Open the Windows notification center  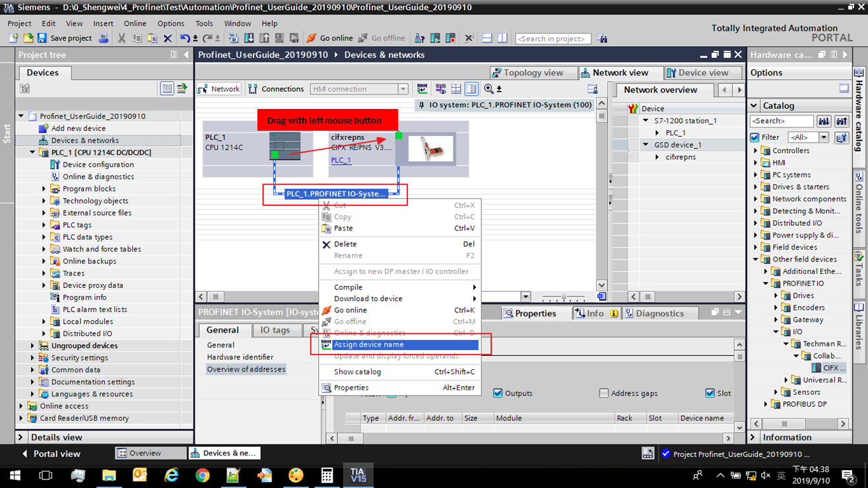pyautogui.click(x=848, y=475)
